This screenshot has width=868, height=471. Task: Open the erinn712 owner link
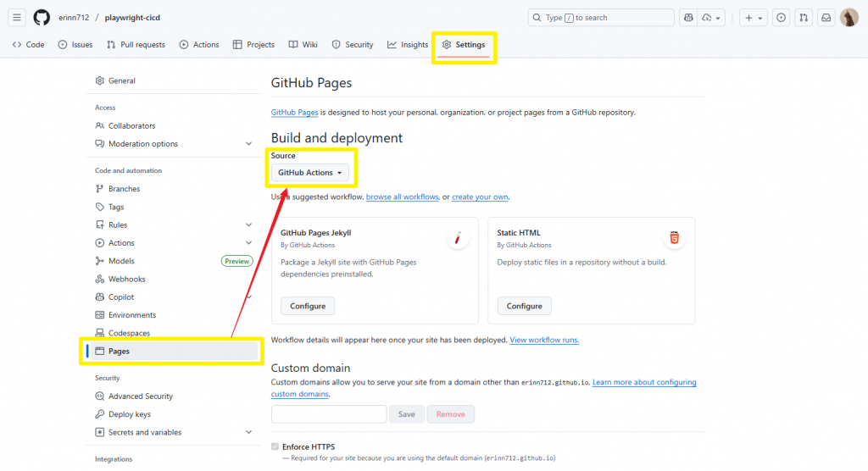pyautogui.click(x=74, y=18)
